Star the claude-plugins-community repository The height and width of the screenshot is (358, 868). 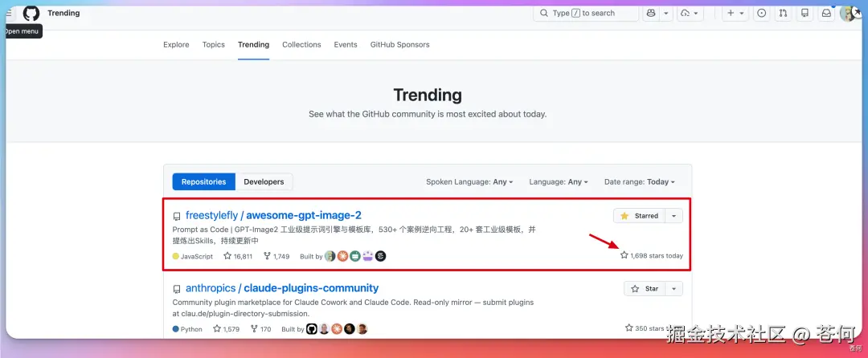coord(645,289)
